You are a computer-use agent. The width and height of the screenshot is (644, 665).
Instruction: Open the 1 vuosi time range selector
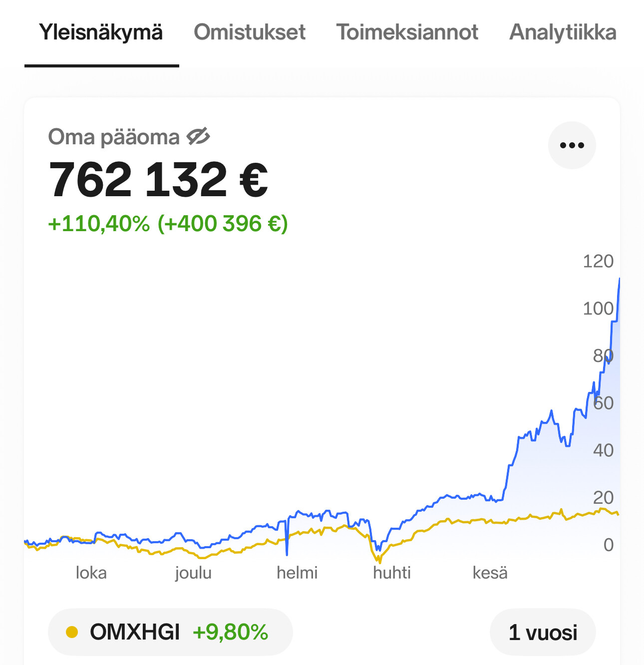tap(543, 632)
